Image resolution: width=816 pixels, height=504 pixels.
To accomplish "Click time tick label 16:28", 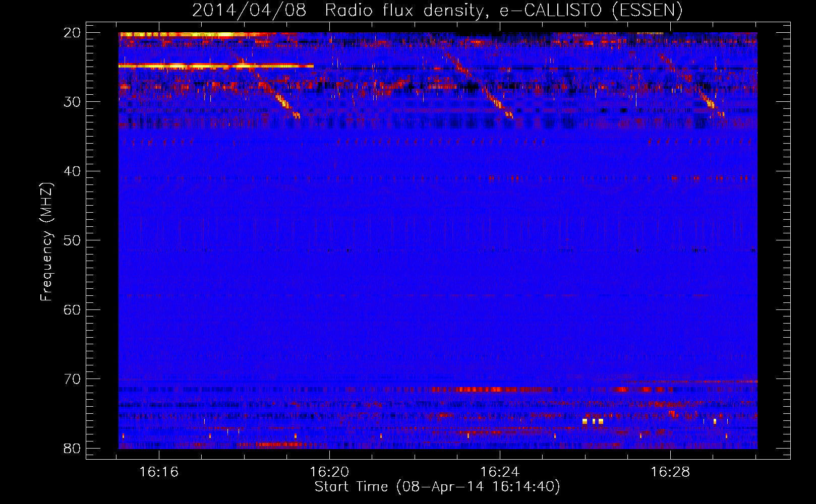I will pos(670,472).
